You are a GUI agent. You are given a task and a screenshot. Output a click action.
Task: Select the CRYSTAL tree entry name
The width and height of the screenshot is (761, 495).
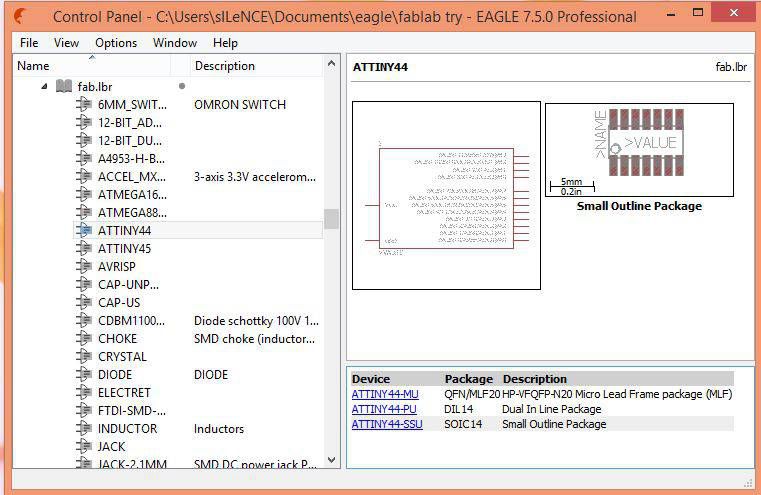pyautogui.click(x=122, y=357)
